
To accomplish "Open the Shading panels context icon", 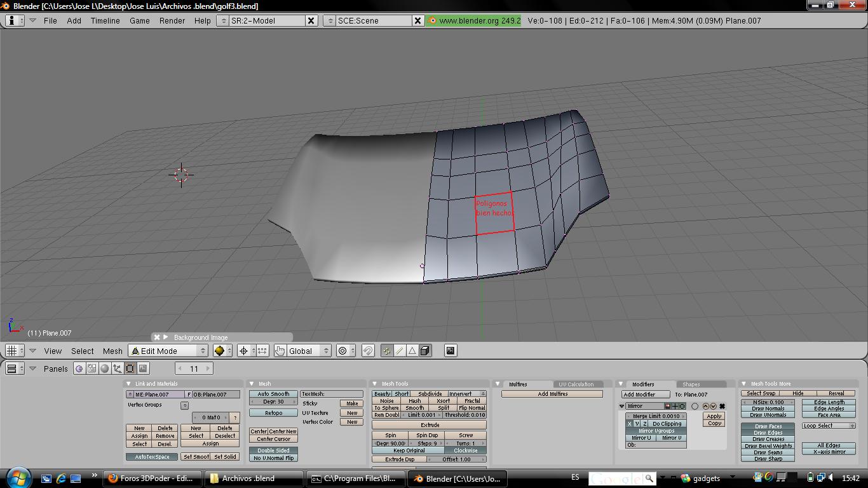I will click(105, 369).
